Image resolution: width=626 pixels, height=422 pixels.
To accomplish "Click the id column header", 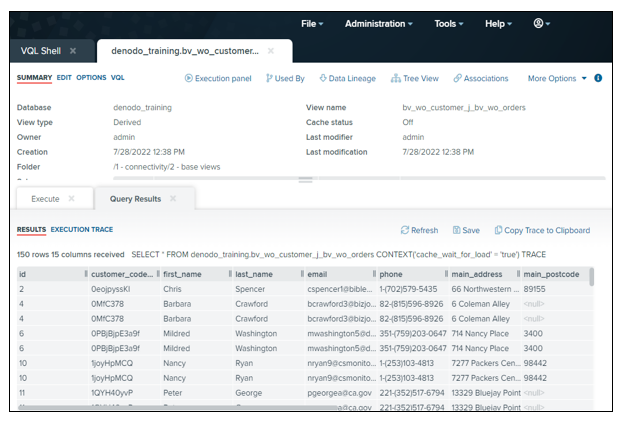I will pyautogui.click(x=52, y=274).
